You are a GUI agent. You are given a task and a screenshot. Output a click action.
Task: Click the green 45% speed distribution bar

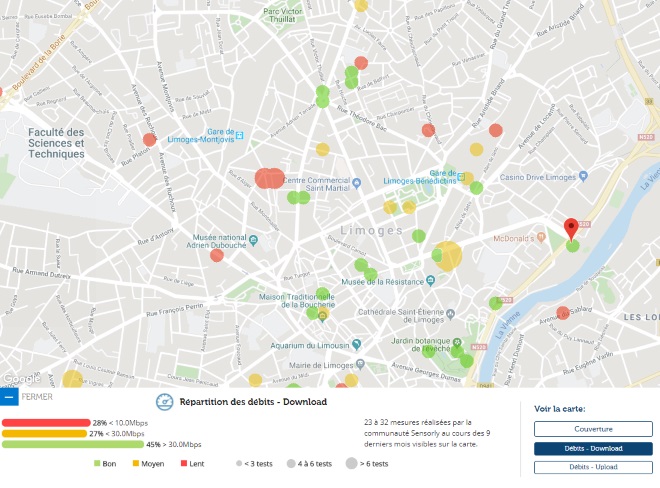click(x=73, y=444)
